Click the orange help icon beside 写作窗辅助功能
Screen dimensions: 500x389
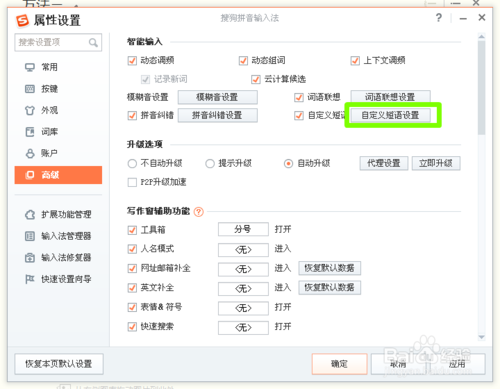point(199,212)
